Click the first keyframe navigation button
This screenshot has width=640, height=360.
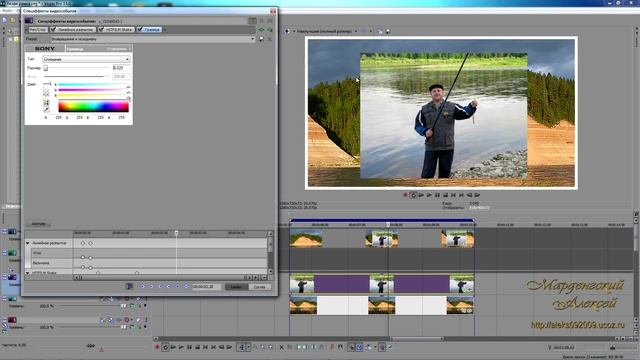coord(142,287)
